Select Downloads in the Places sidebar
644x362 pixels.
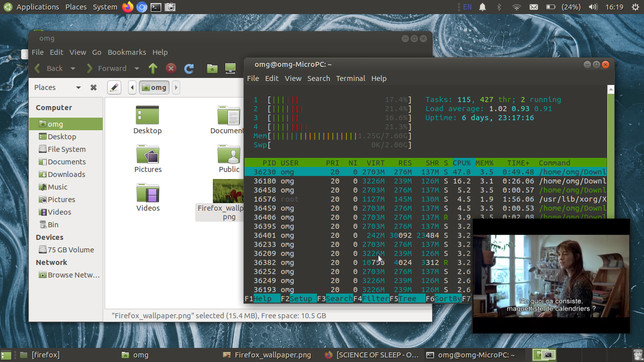tap(66, 174)
